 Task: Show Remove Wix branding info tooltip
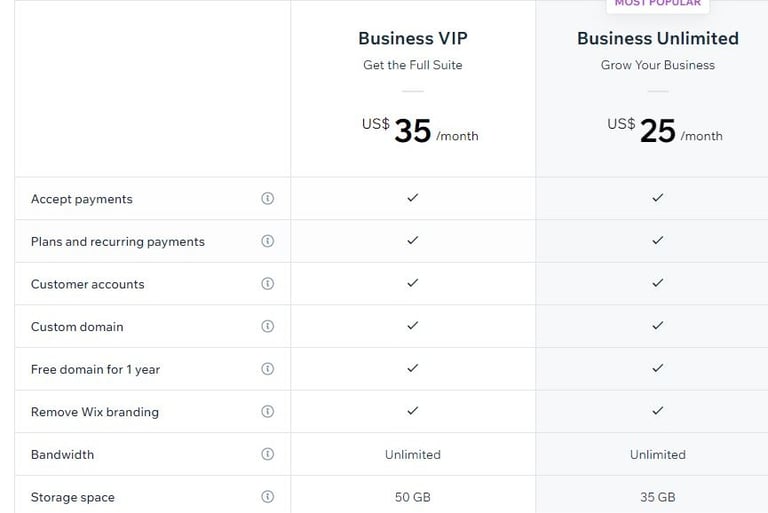267,411
